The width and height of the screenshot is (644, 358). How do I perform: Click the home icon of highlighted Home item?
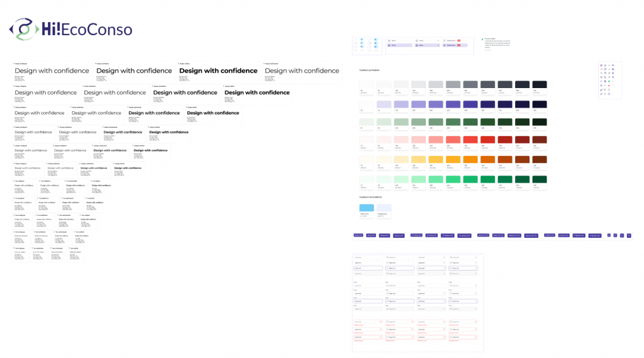click(x=389, y=45)
